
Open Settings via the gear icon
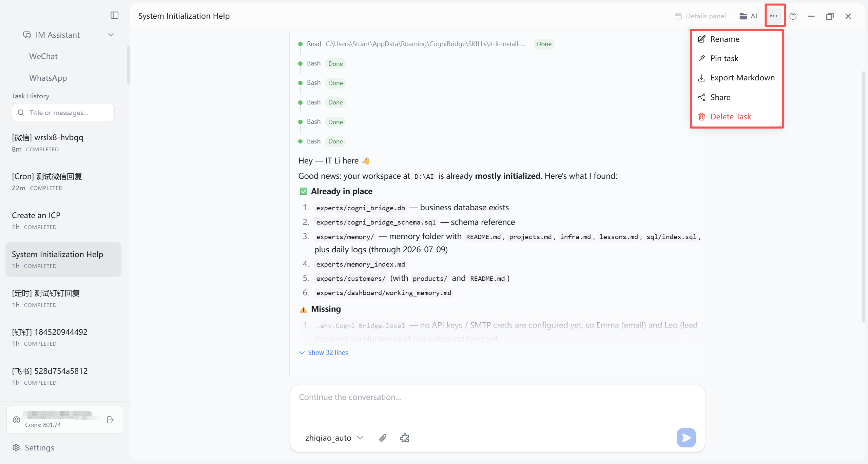[16, 448]
